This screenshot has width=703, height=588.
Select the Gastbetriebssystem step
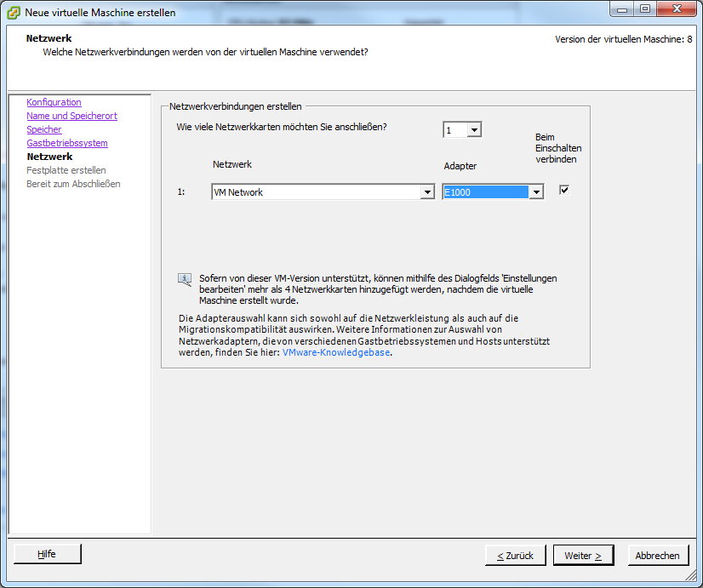[66, 143]
